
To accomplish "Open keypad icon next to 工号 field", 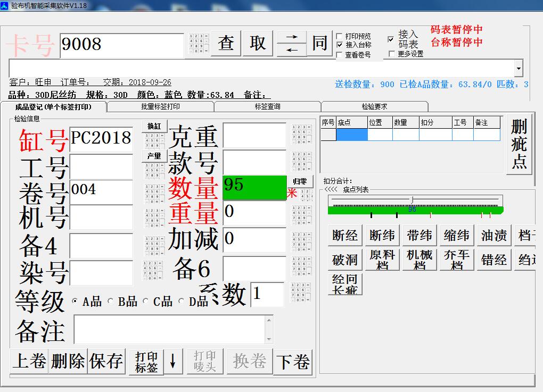I will tap(154, 170).
